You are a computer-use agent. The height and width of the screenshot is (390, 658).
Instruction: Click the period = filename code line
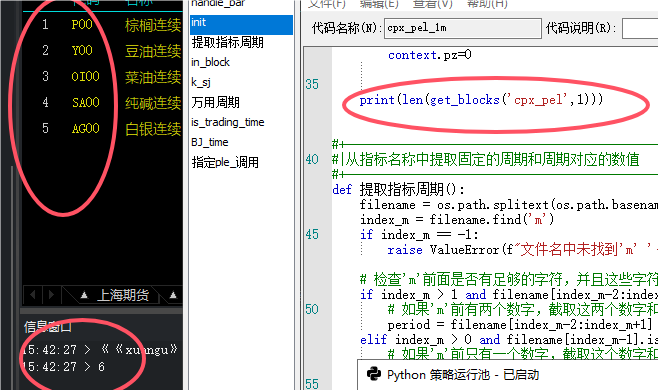pos(520,325)
